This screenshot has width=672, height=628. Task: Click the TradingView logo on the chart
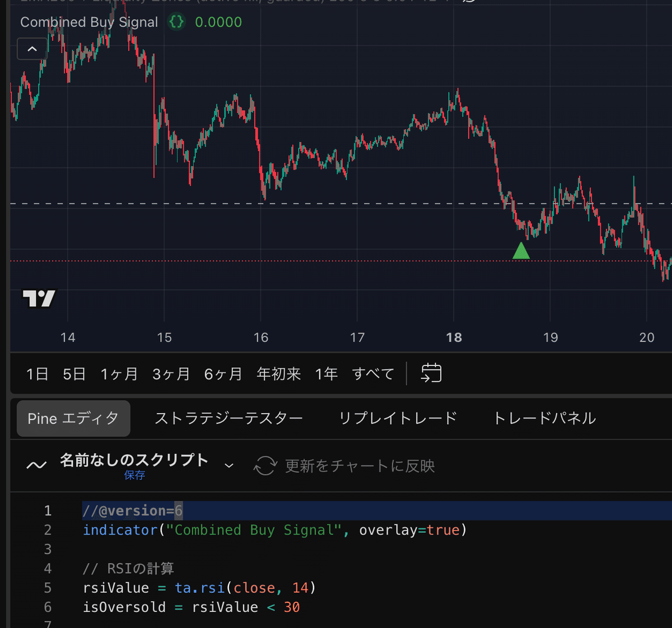(39, 298)
